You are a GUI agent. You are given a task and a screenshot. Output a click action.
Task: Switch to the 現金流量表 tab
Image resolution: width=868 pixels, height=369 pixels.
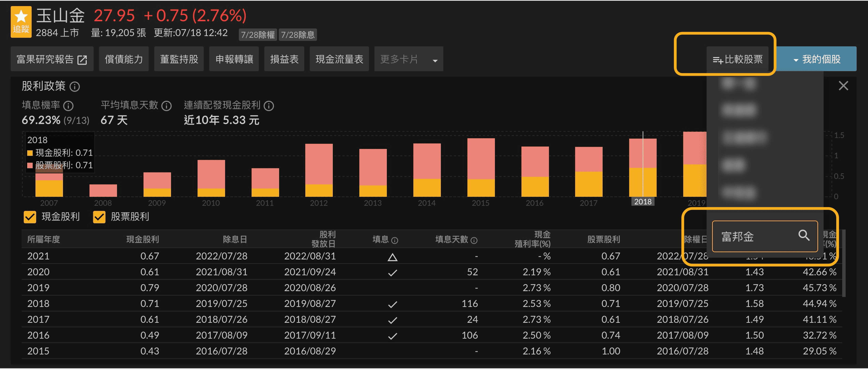tap(339, 59)
